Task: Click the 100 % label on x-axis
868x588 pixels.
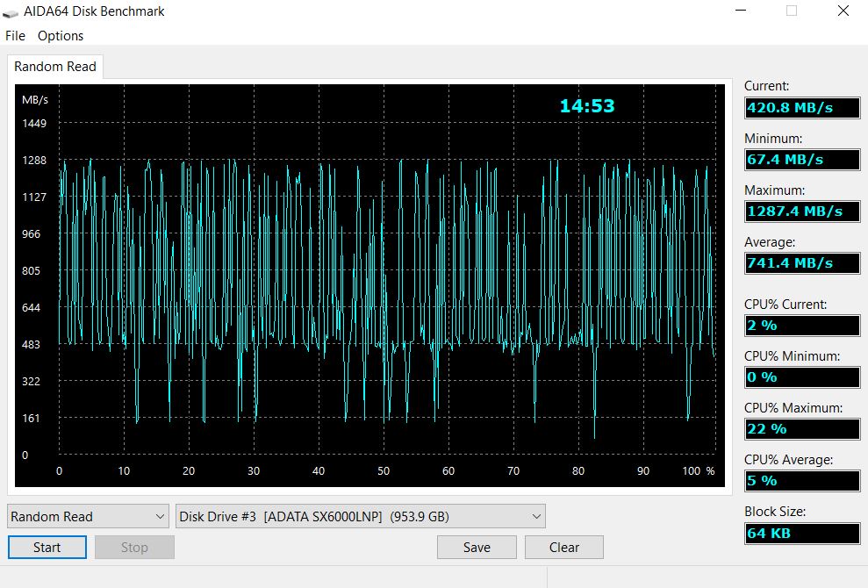Action: (699, 471)
